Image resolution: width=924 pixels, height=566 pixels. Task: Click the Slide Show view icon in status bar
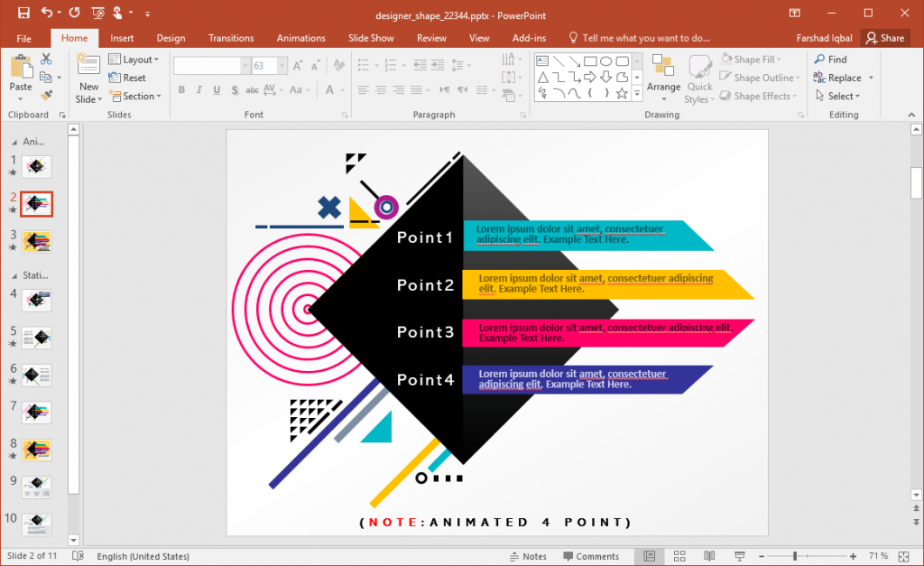(x=740, y=555)
